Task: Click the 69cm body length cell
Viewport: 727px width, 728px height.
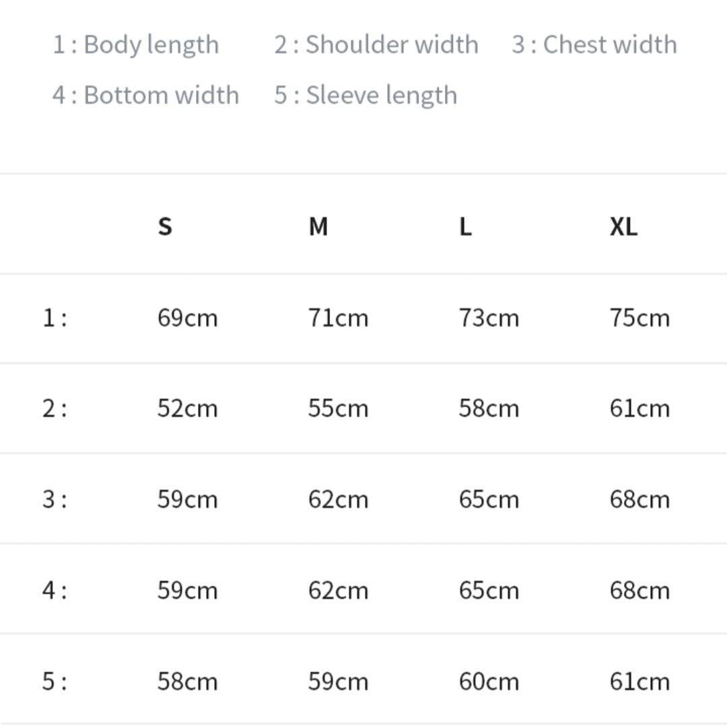Action: tap(187, 317)
